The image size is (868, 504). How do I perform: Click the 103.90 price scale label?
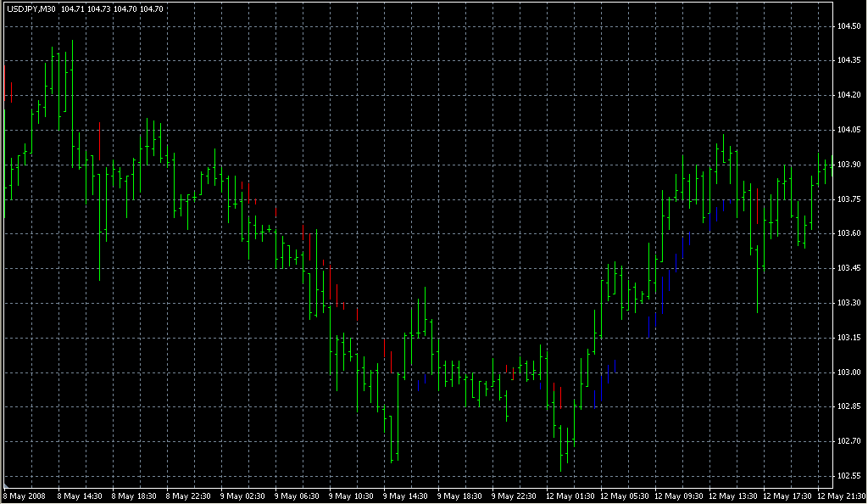(x=849, y=164)
